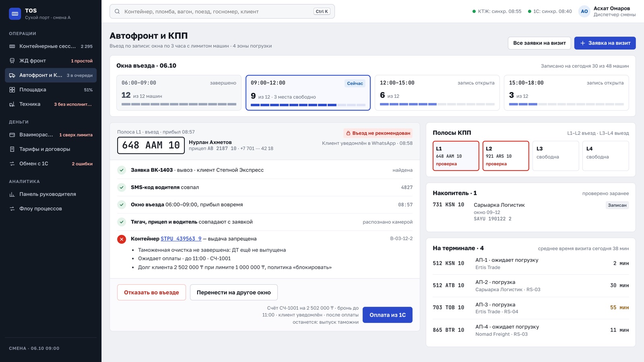Click the lock icon in Въезд не рекомендован

click(348, 133)
